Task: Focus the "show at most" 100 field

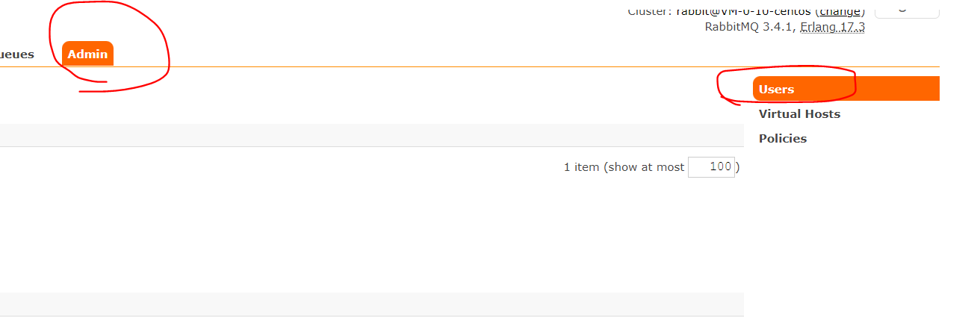Action: [711, 167]
